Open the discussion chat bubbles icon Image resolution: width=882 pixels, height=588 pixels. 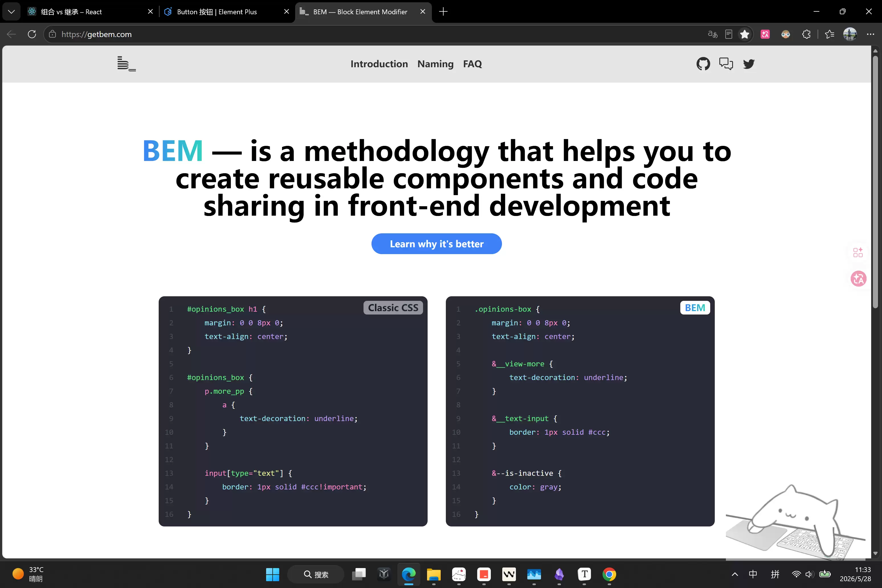pyautogui.click(x=726, y=64)
